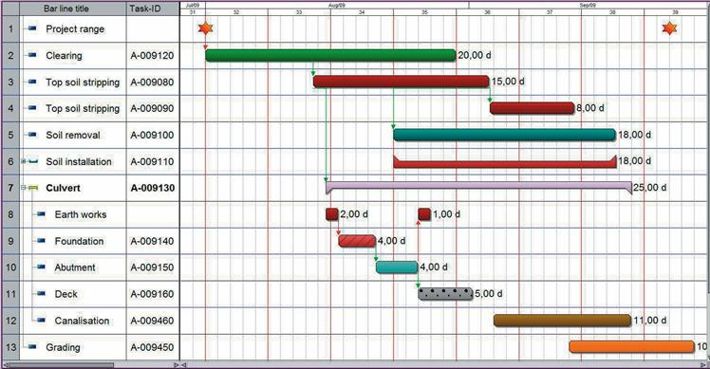Expand the Soil installation group
Image resolution: width=710 pixels, height=369 pixels.
[x=24, y=161]
